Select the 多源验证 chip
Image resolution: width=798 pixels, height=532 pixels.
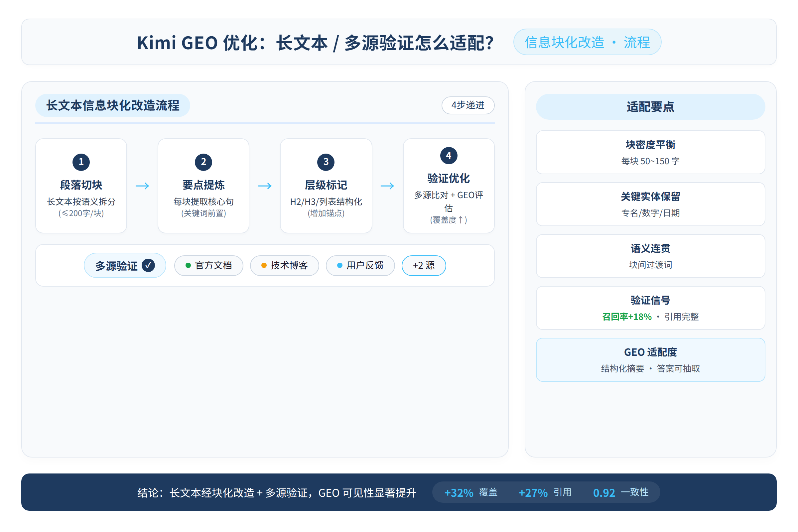click(125, 265)
